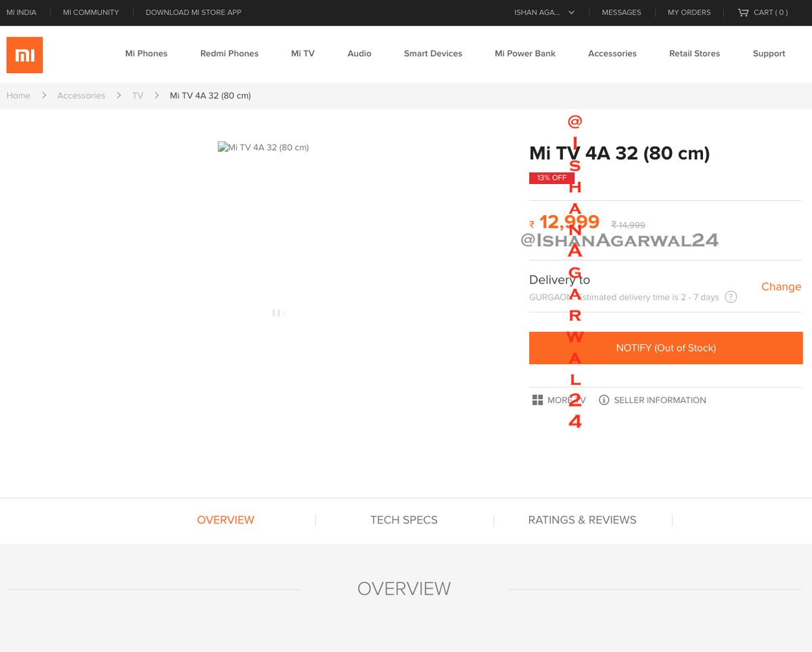Image resolution: width=812 pixels, height=652 pixels.
Task: Open Download Mi Store App link
Action: coord(194,12)
